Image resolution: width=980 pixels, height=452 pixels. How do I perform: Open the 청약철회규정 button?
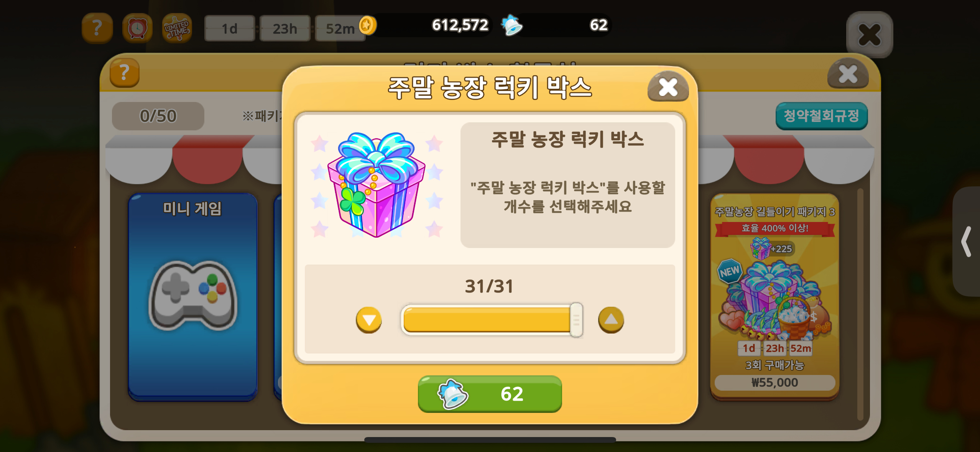click(821, 116)
